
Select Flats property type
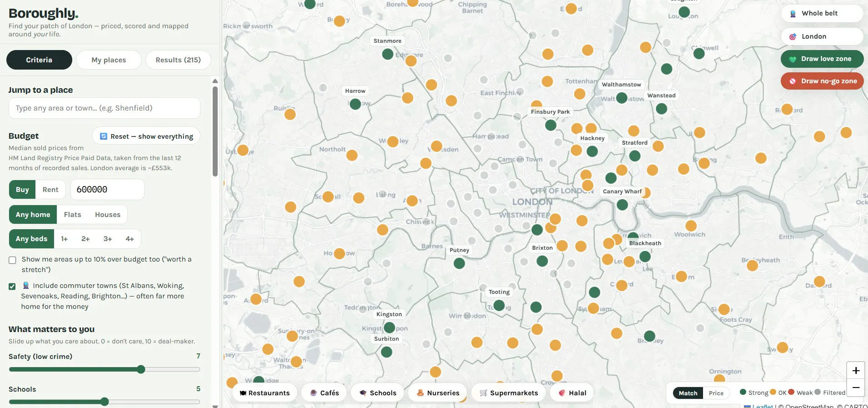pyautogui.click(x=73, y=215)
